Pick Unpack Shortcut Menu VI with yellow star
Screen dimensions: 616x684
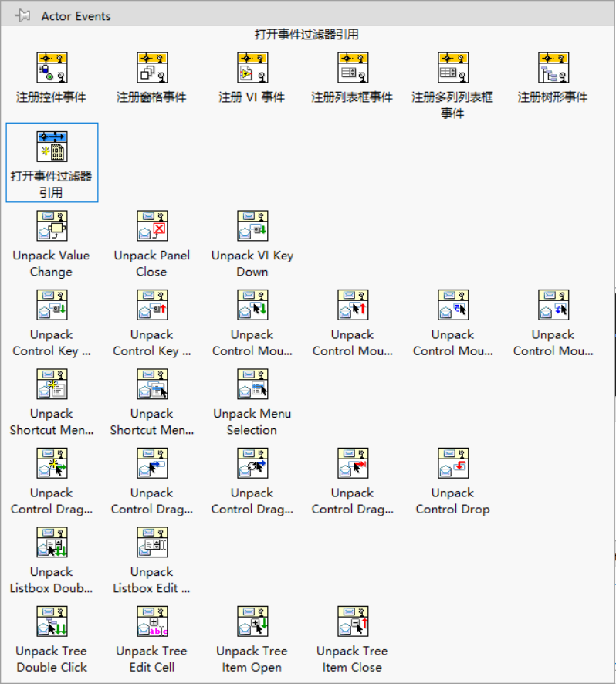[x=52, y=384]
